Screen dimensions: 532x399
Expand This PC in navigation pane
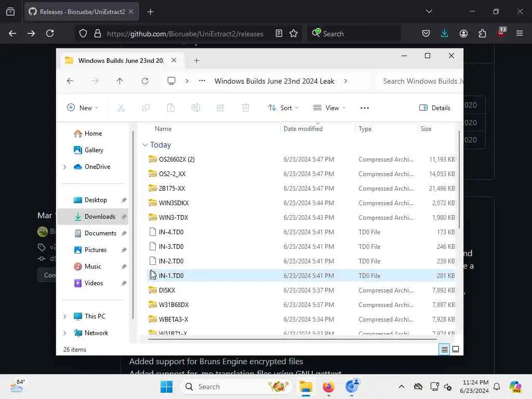[x=65, y=316]
